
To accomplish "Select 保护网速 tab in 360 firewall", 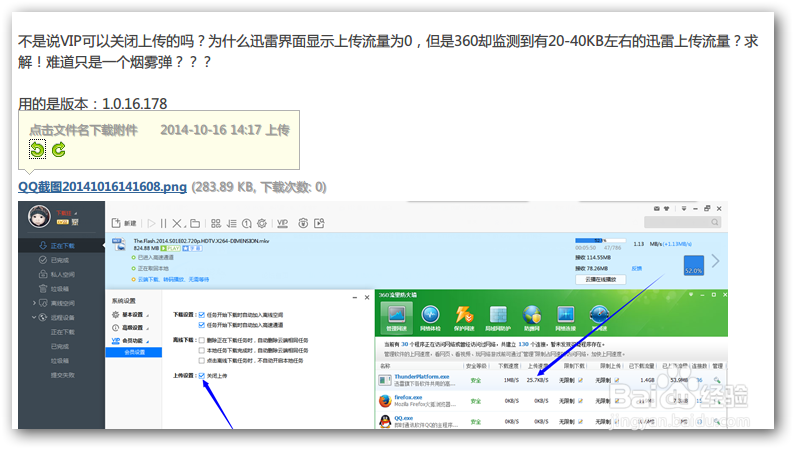I will coord(464,318).
